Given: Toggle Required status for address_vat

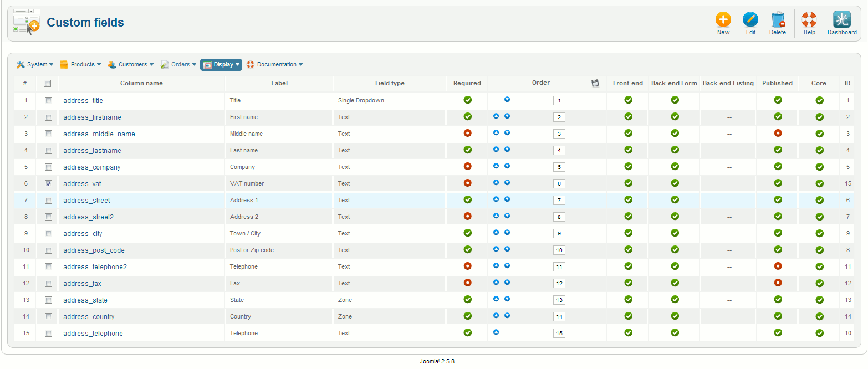Looking at the screenshot, I should [467, 183].
